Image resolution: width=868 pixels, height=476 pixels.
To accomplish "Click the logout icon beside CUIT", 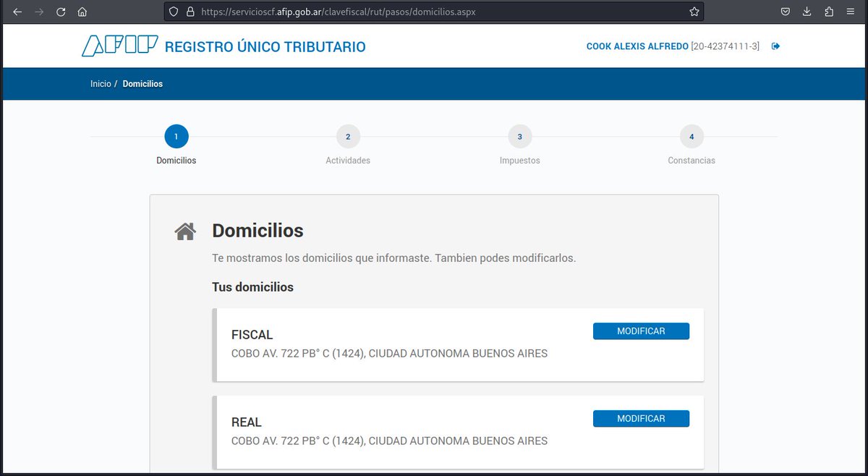I will 776,46.
